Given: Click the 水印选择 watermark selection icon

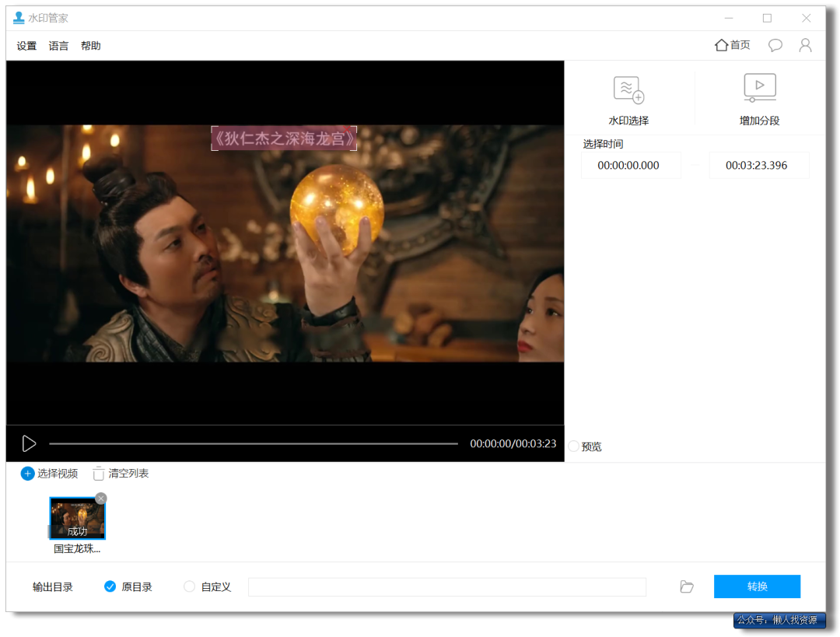Looking at the screenshot, I should tap(628, 90).
